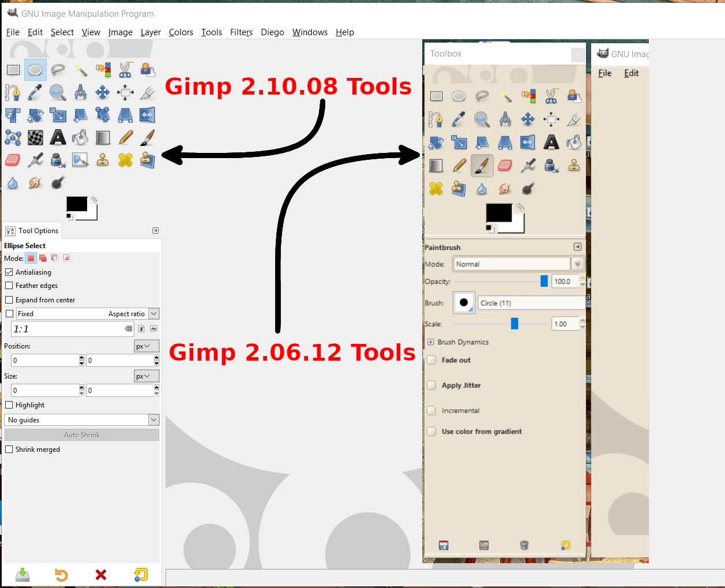This screenshot has height=588, width=725.
Task: Activate Zoom magnifier in left 2.10 toolbox
Action: point(58,92)
